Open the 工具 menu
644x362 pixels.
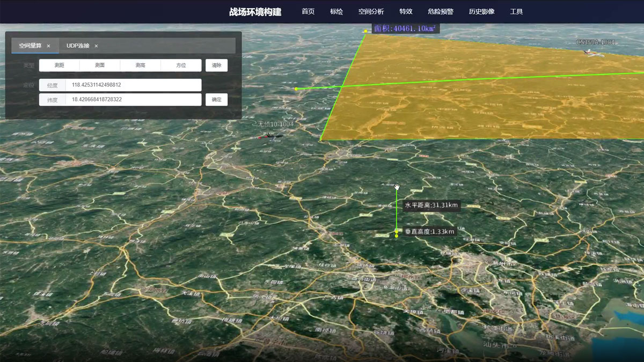(516, 11)
